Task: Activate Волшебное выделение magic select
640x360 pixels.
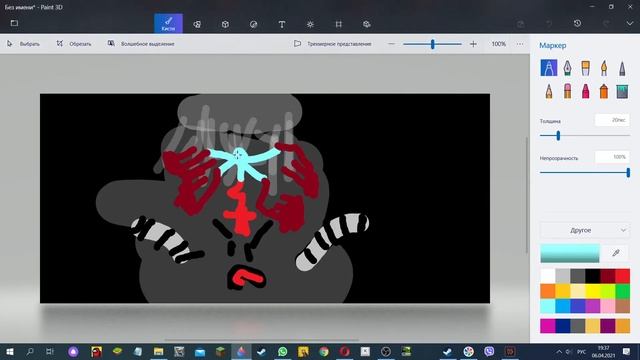Action: point(141,44)
